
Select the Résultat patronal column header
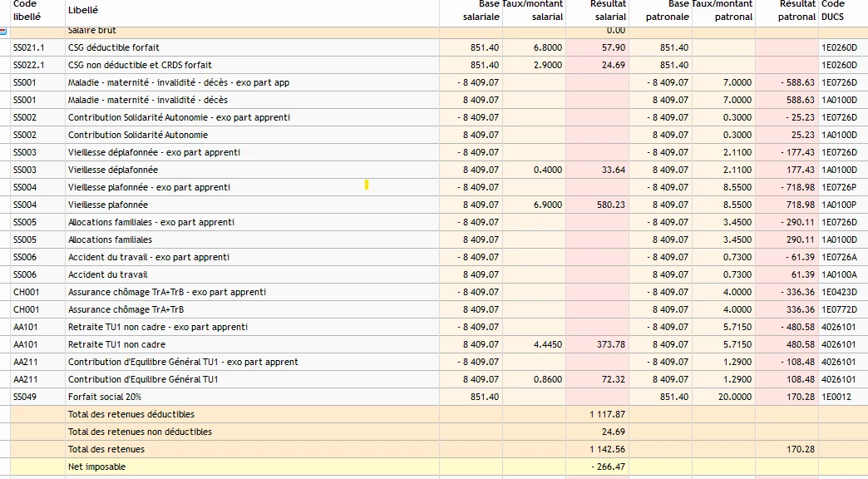pos(796,10)
